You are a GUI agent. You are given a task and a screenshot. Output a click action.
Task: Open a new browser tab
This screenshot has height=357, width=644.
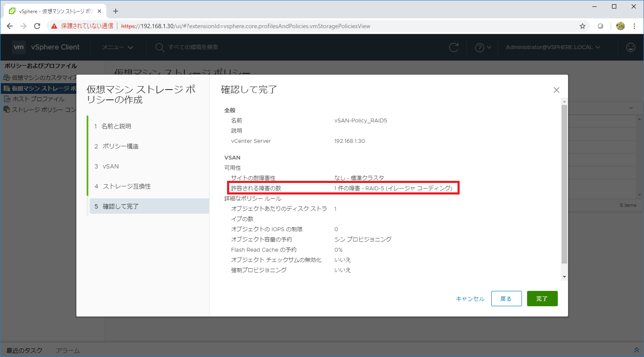click(116, 11)
